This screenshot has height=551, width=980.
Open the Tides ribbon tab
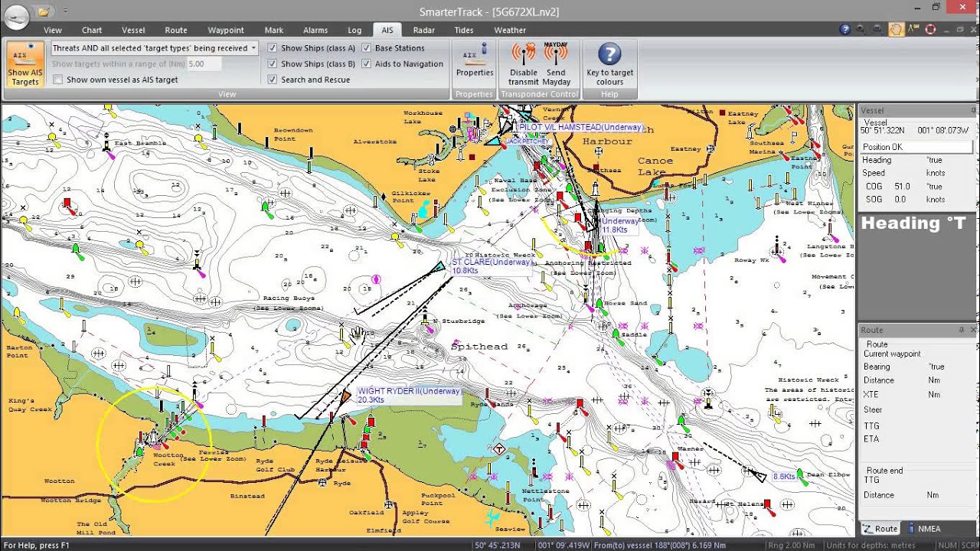coord(464,30)
